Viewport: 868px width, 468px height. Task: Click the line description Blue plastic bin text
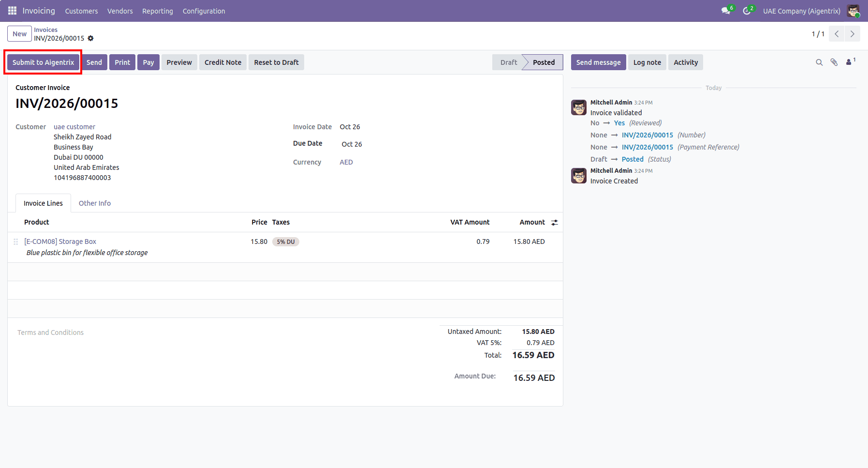[x=87, y=253]
